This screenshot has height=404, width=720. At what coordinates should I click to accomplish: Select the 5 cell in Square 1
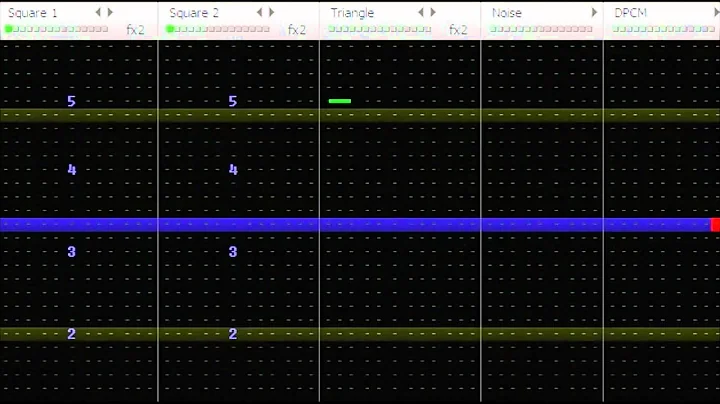pyautogui.click(x=71, y=101)
